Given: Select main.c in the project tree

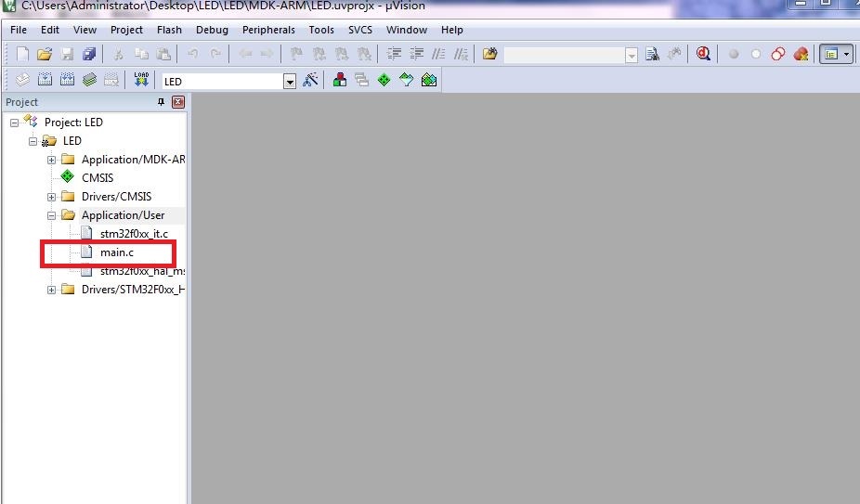Looking at the screenshot, I should click(x=117, y=252).
